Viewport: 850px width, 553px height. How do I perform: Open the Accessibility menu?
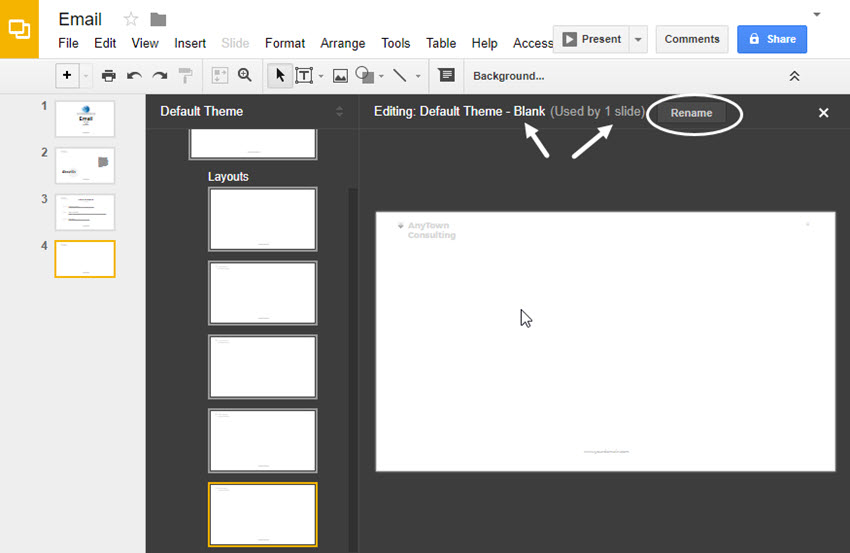tap(533, 43)
